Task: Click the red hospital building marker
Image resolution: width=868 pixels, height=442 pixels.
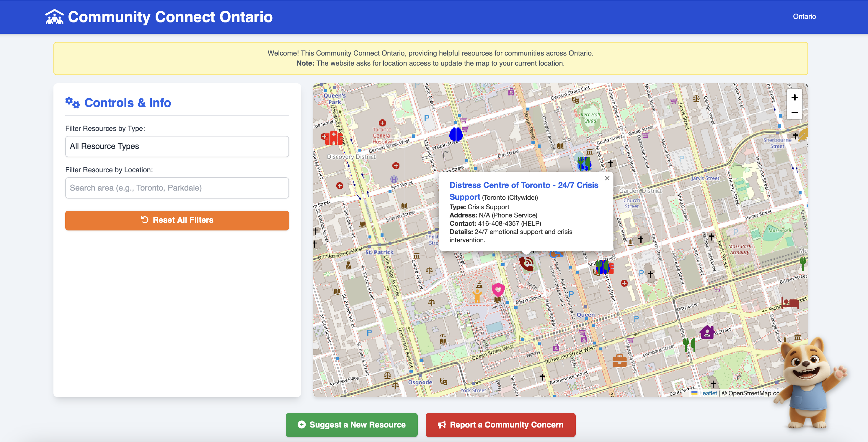Action: pyautogui.click(x=333, y=138)
